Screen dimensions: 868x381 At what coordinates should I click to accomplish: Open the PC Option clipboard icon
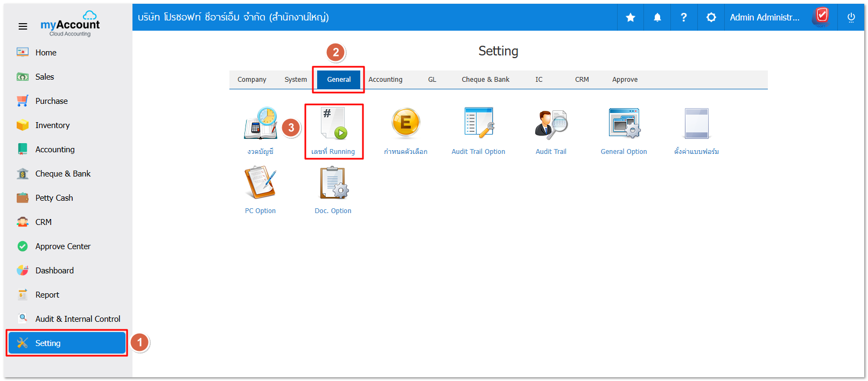pyautogui.click(x=261, y=183)
